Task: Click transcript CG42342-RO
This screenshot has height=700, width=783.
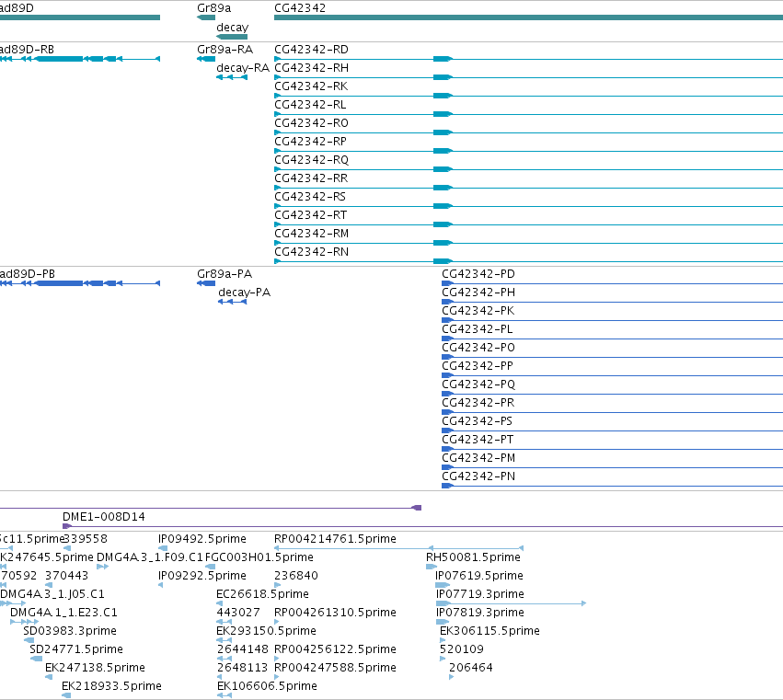Action: tap(311, 123)
